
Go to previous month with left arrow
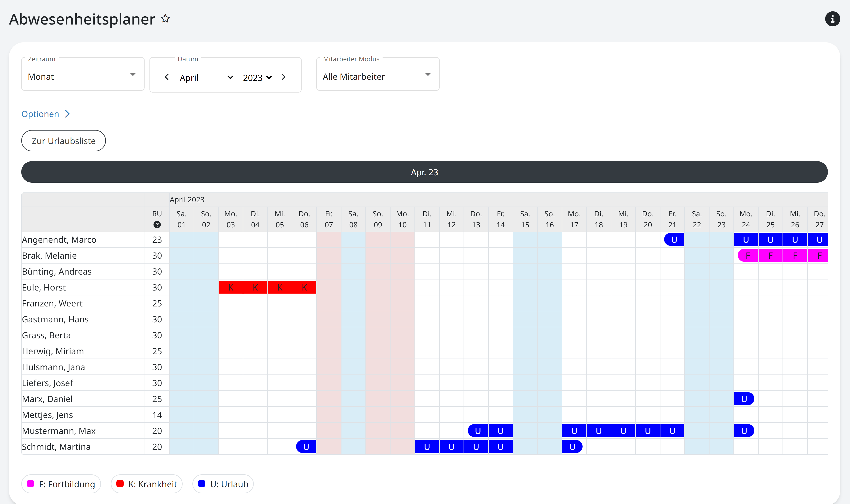point(166,77)
